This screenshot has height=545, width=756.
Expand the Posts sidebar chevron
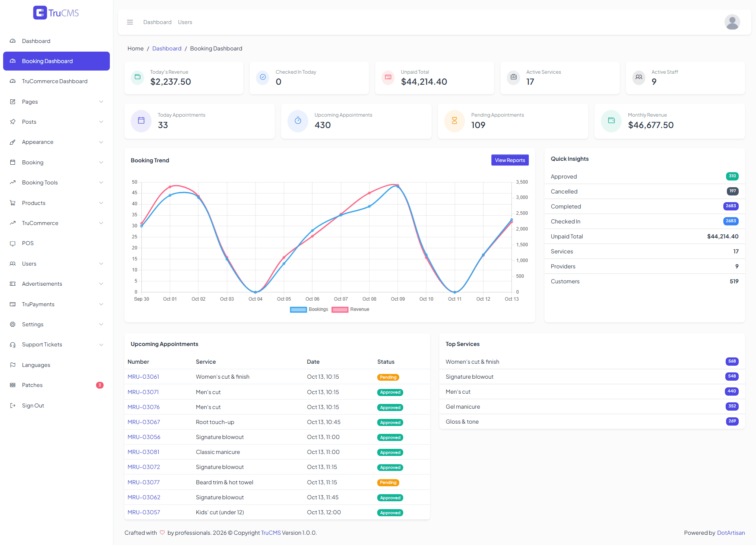pyautogui.click(x=101, y=122)
